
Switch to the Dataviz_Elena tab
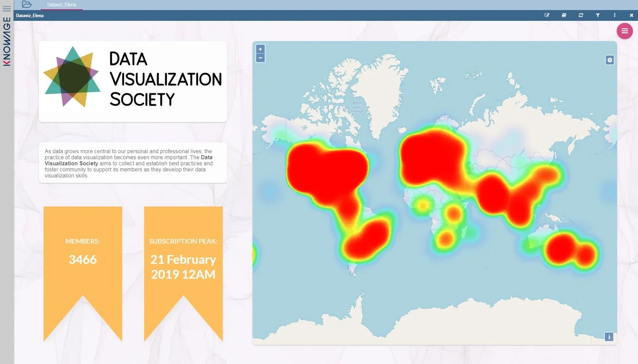coord(62,5)
